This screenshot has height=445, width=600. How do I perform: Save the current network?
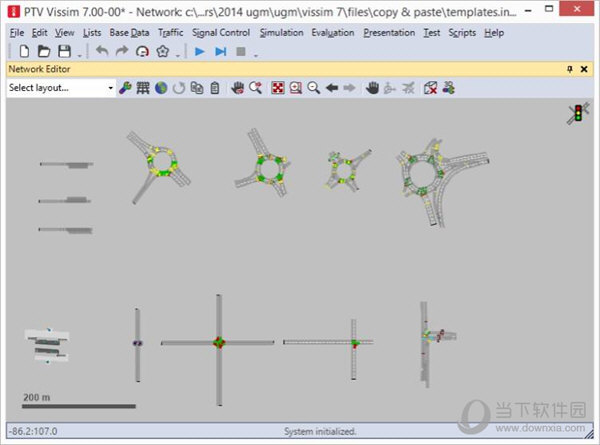click(x=64, y=51)
